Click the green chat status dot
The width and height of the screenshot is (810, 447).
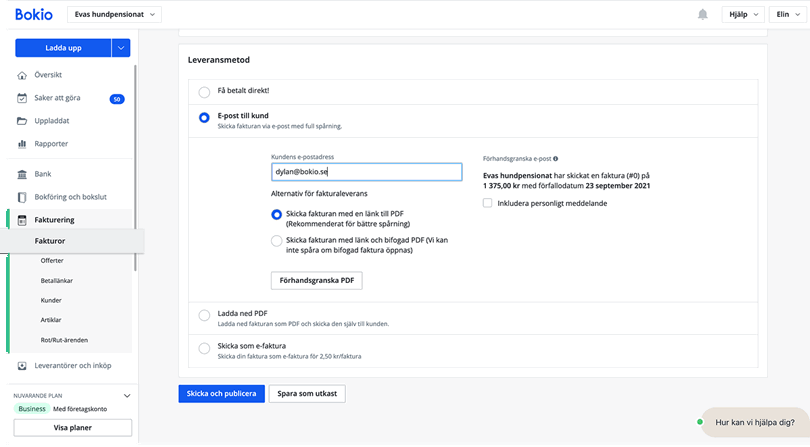700,422
